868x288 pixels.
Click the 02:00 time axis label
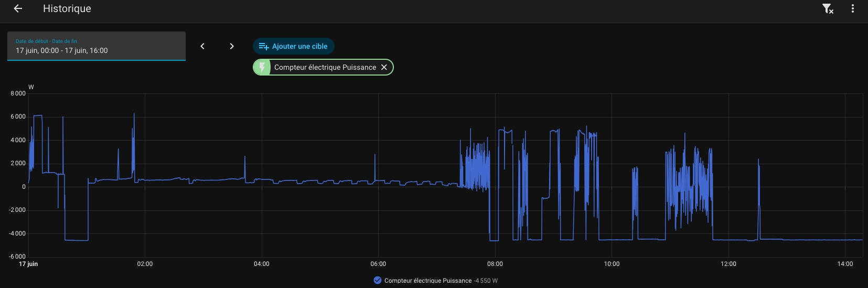point(145,264)
